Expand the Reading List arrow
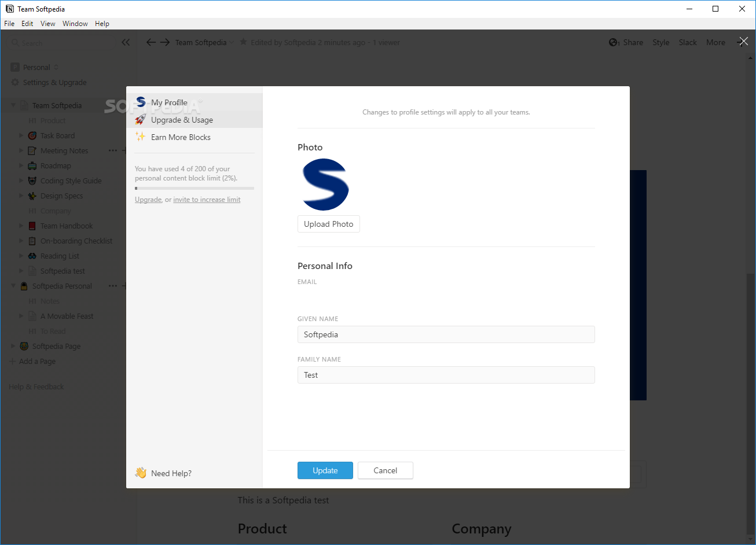This screenshot has width=756, height=545. click(x=21, y=256)
